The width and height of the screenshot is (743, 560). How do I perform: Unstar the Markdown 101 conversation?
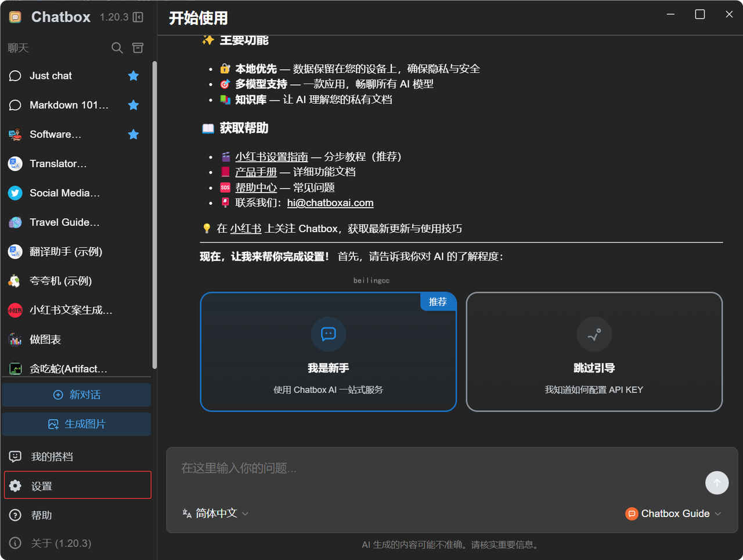click(134, 105)
